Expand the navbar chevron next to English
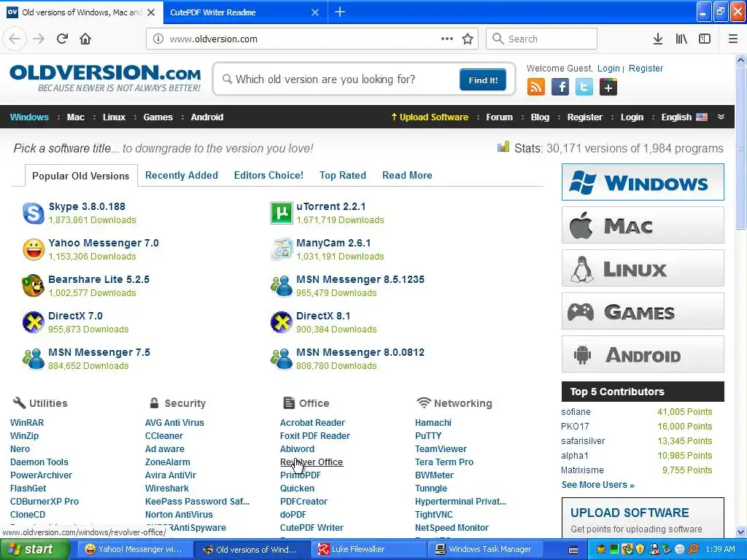747x560 pixels. pos(721,117)
